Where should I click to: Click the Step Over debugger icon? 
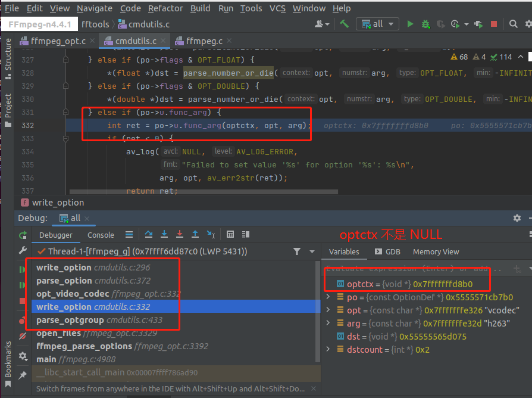149,235
